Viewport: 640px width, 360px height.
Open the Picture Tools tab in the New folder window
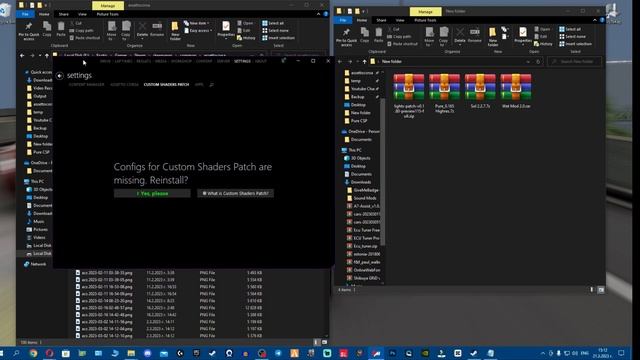point(425,20)
